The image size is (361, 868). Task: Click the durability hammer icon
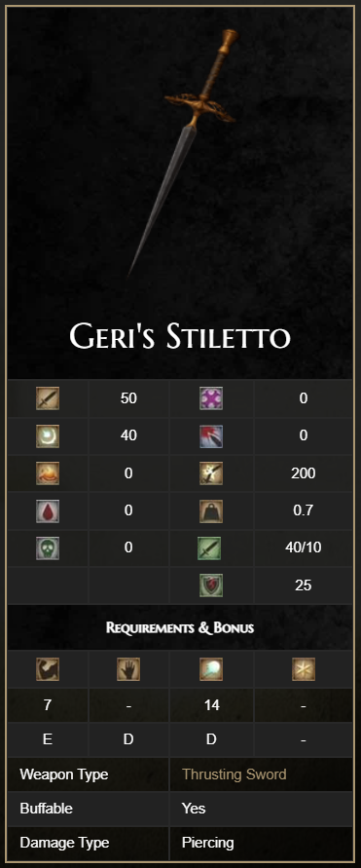coord(211,473)
